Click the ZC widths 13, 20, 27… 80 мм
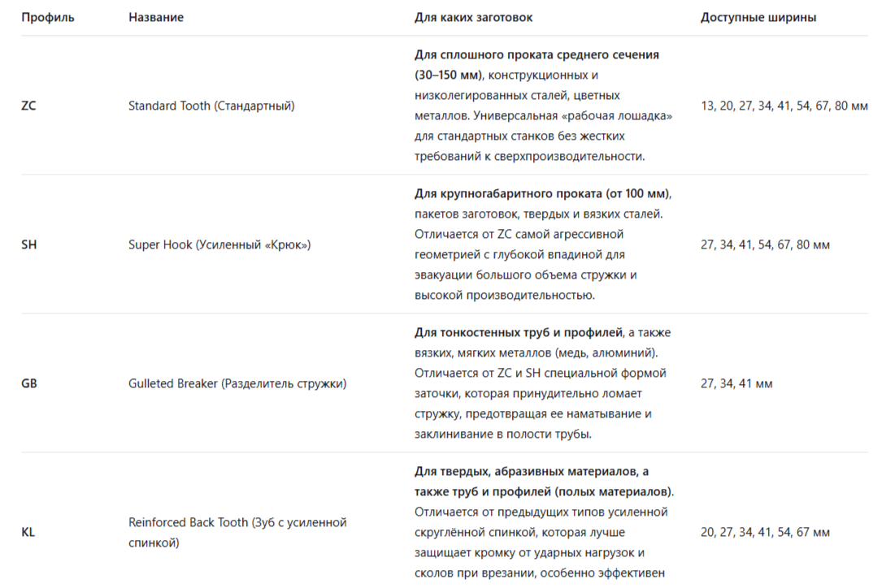The width and height of the screenshot is (886, 588). (x=784, y=106)
